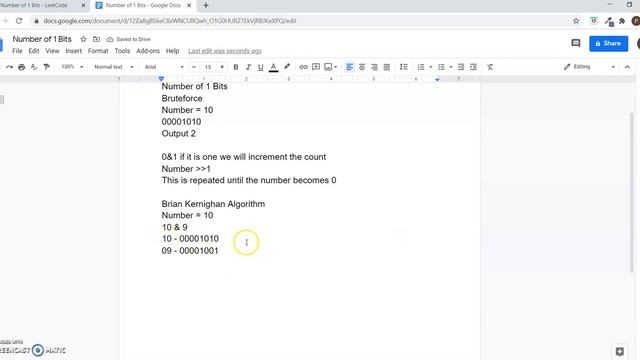Click the font size field
Screen dimensions: 640x360
(x=208, y=67)
